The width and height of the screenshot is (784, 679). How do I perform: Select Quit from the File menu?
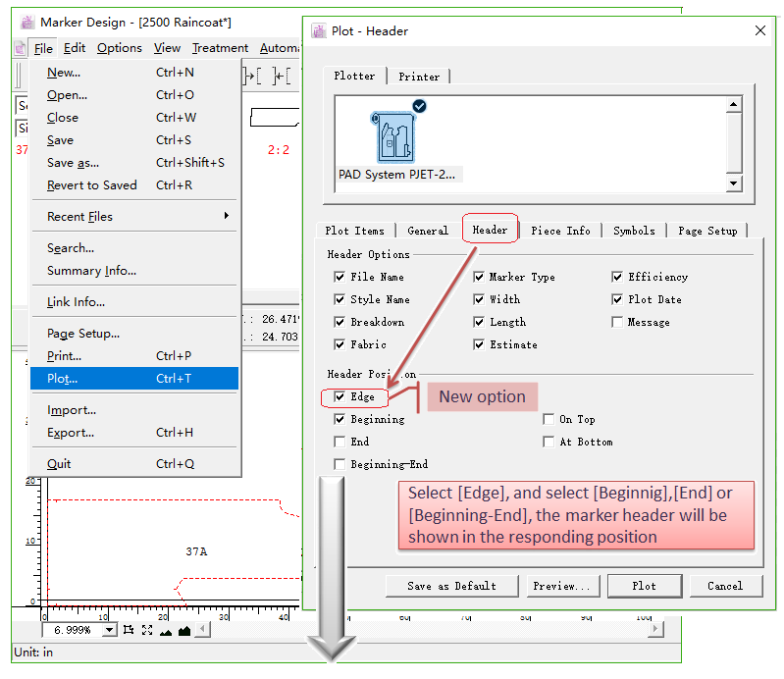(x=134, y=464)
